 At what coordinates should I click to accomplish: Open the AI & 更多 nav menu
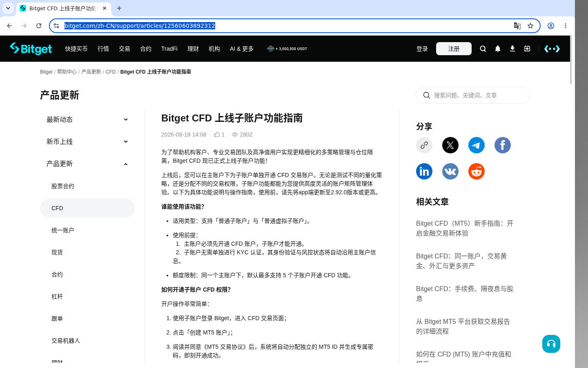click(x=242, y=49)
